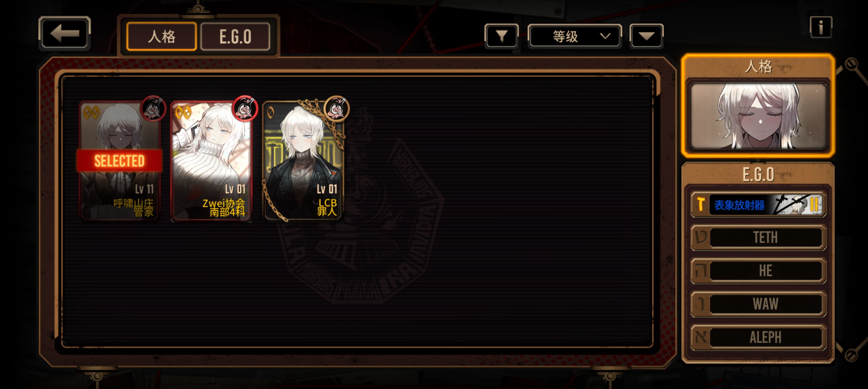Image resolution: width=868 pixels, height=389 pixels.
Task: Open the TETH E.G.O slot
Action: (x=758, y=237)
